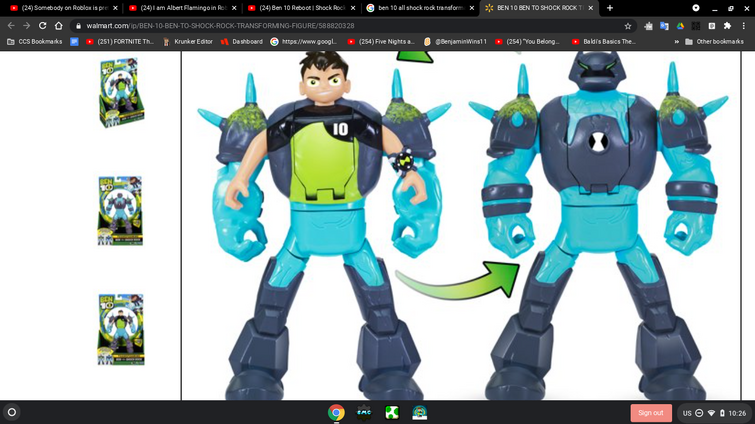Open the https://www.googl... bookmark
This screenshot has height=424, width=755.
[x=304, y=42]
